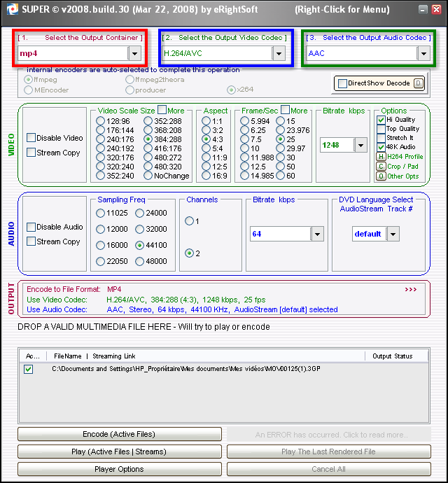Select 22050 sampling frequency
448x483 pixels.
click(x=100, y=261)
